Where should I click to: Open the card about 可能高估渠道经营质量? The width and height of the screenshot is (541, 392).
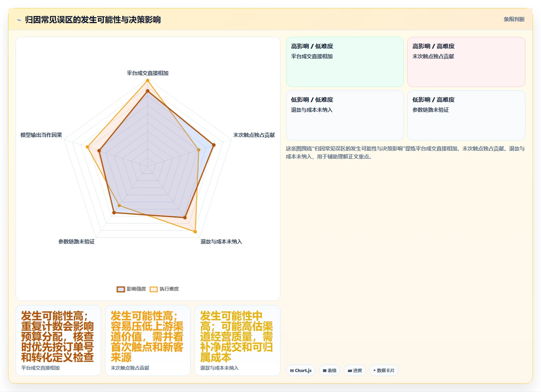[237, 341]
